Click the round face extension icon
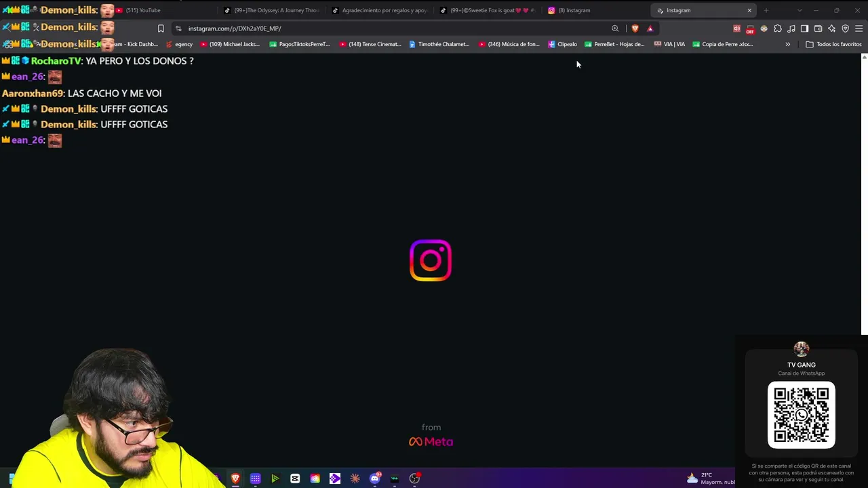This screenshot has width=868, height=488. point(764,28)
